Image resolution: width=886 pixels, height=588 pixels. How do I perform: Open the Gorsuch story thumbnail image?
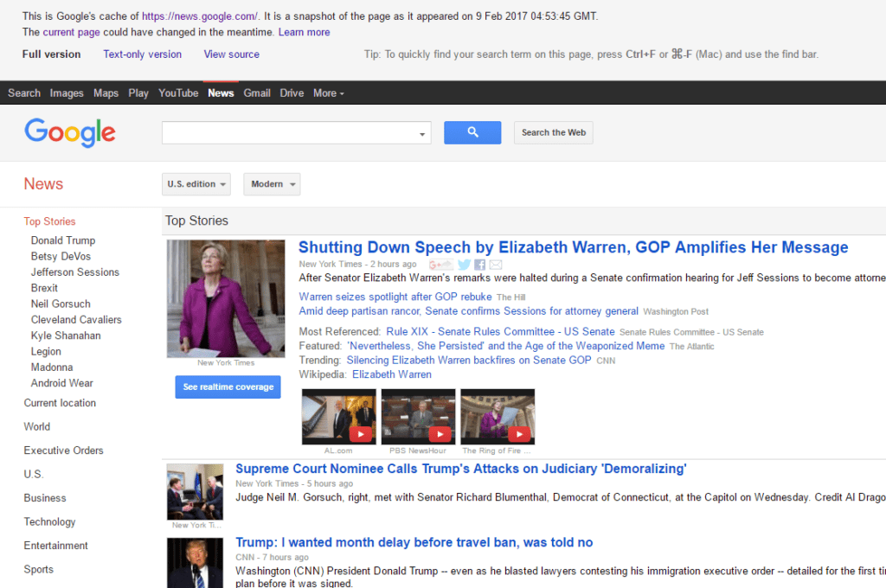tap(195, 492)
